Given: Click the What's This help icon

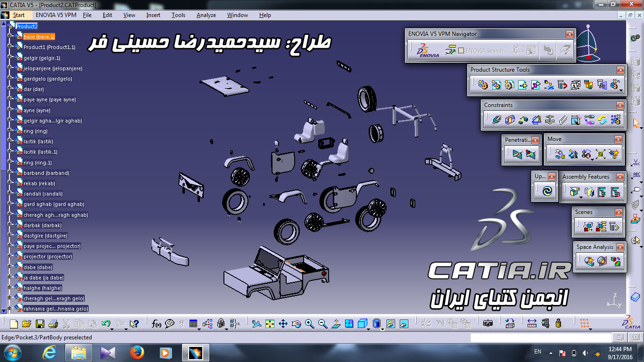Looking at the screenshot, I should 134,324.
